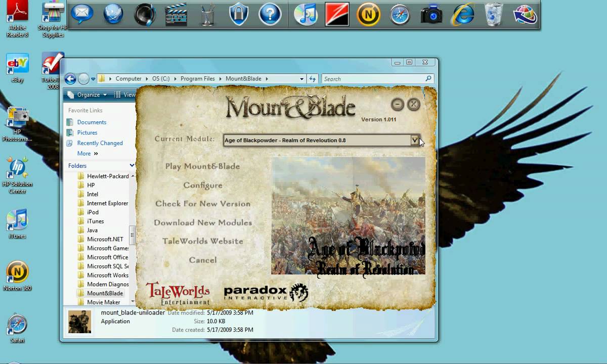
Task: Select iPod folder in tree
Action: point(93,212)
